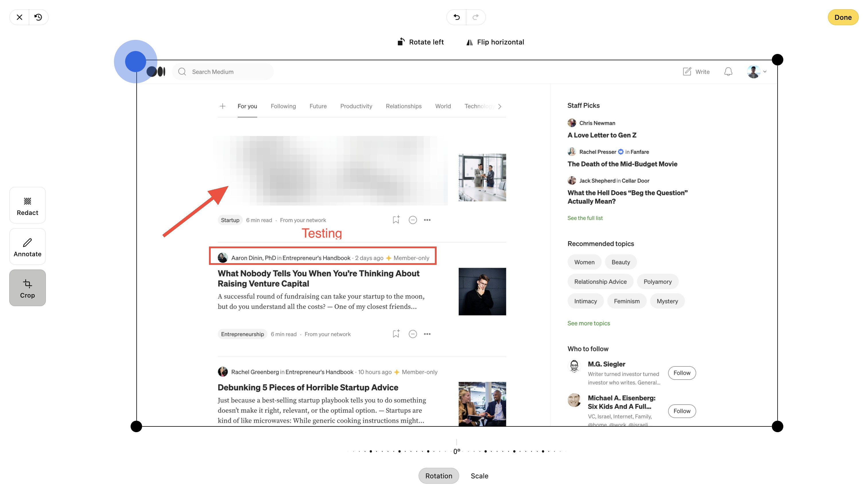The height and width of the screenshot is (493, 868).
Task: Switch to the Scale tab
Action: pos(479,476)
